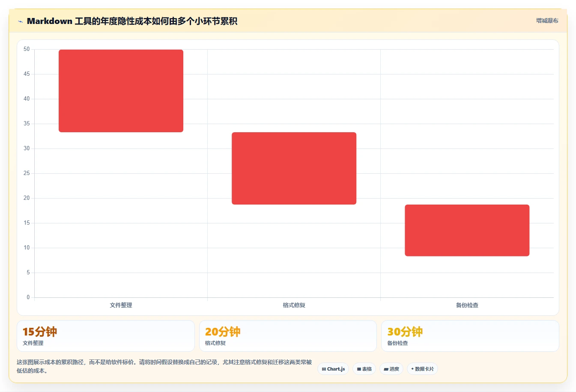
Task: Click the 进度 tag chip
Action: point(391,369)
